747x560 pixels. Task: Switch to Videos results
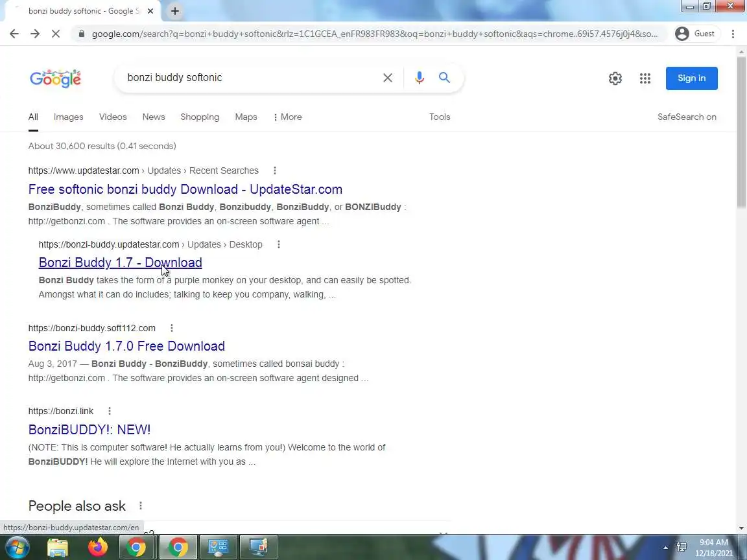113,117
